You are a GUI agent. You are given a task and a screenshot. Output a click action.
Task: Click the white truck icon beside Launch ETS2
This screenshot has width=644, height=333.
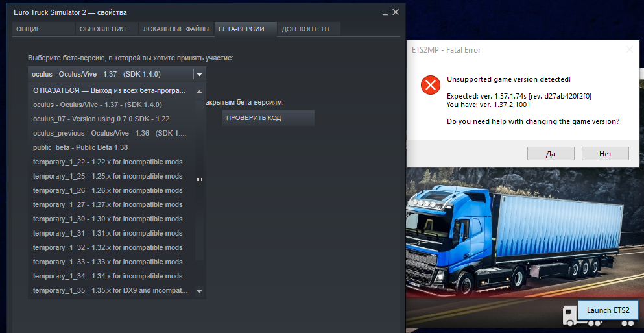570,315
